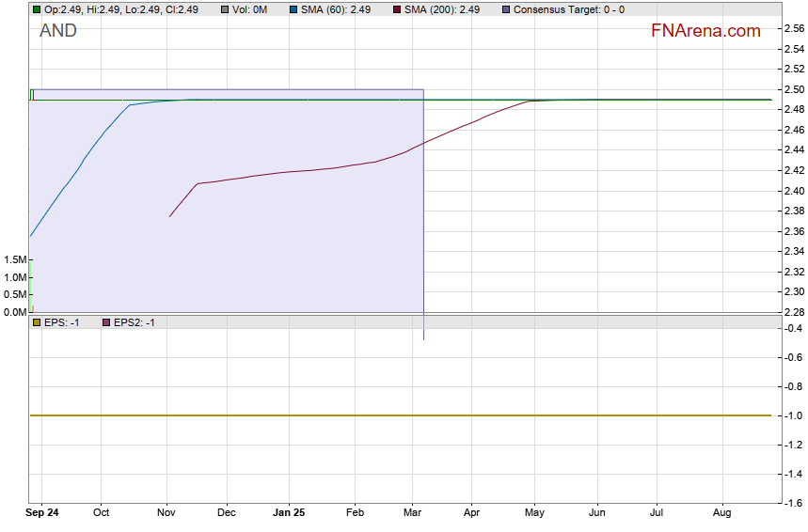Viewport: 808px width, 532px height.
Task: Click the 2.50 price axis value
Action: (x=793, y=89)
